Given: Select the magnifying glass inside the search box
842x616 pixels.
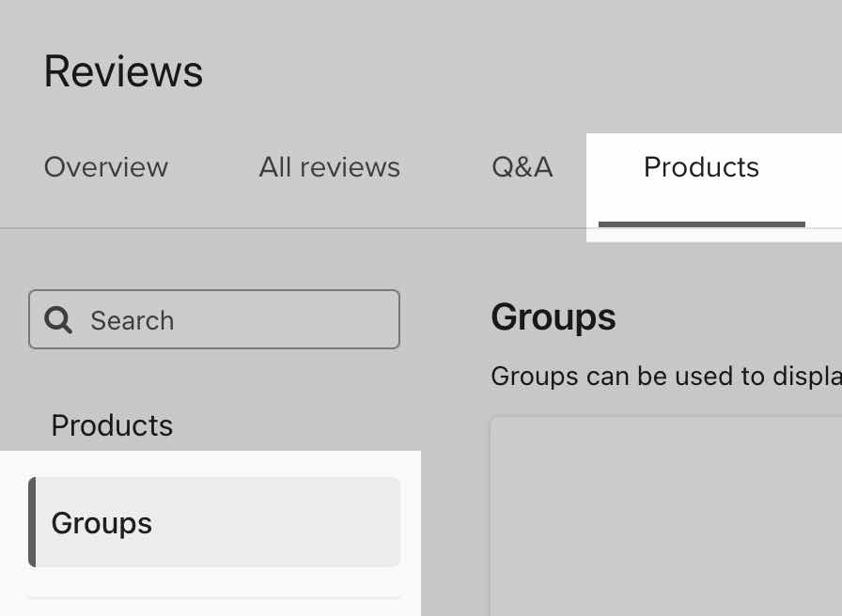Looking at the screenshot, I should pyautogui.click(x=58, y=319).
